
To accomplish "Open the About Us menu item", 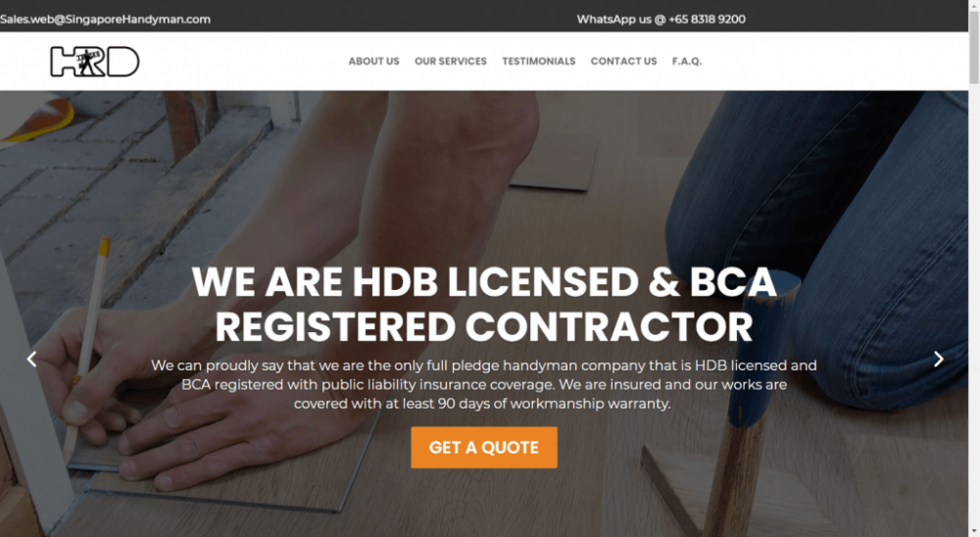I will click(373, 62).
